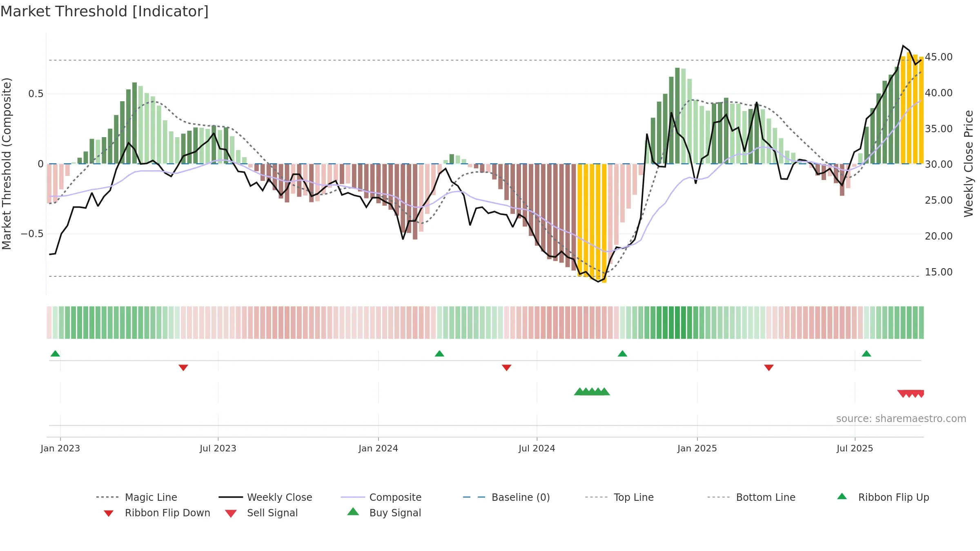Click the −0.5 left axis label

click(32, 234)
